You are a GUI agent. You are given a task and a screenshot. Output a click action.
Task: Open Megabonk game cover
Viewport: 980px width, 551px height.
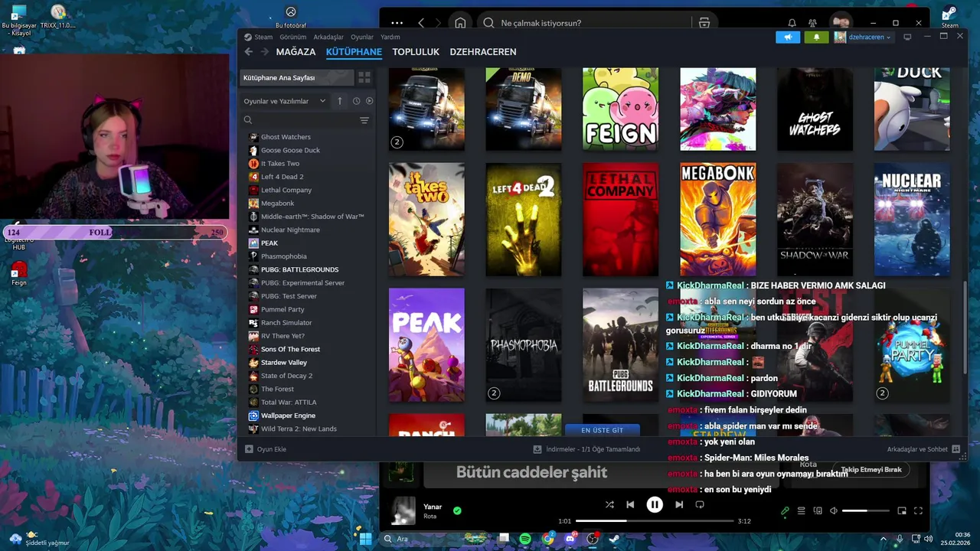(x=718, y=220)
